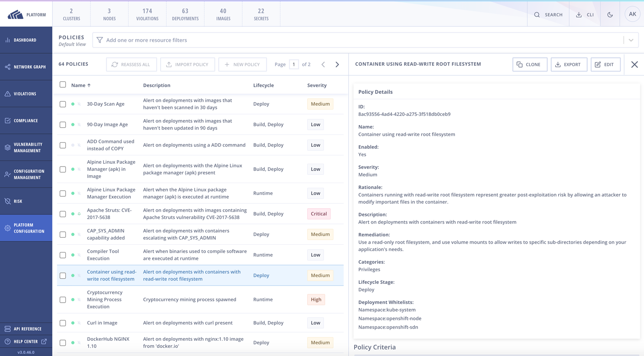Image resolution: width=644 pixels, height=356 pixels.
Task: Create a New Policy
Action: (x=242, y=64)
